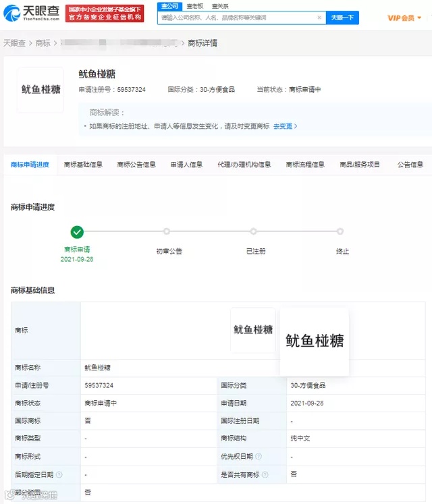
Task: Click enlarged 鱿鱼椪糖 preview popup
Action: [315, 341]
